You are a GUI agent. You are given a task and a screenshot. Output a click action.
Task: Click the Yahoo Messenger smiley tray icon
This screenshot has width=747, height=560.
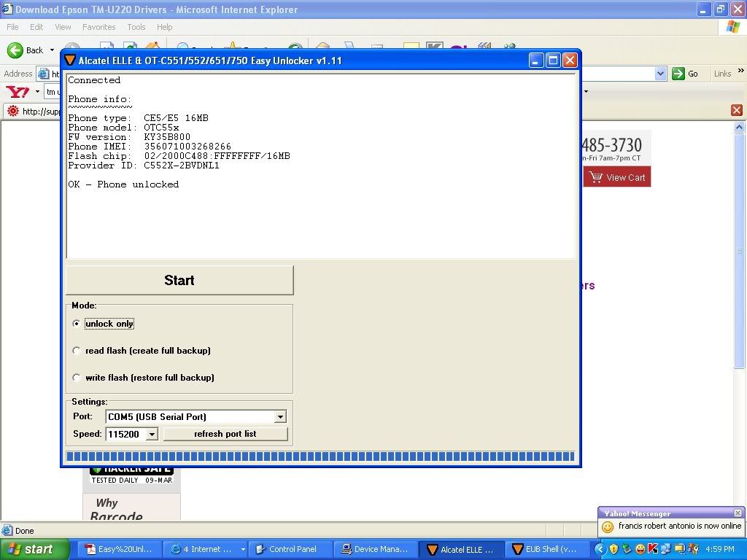640,550
